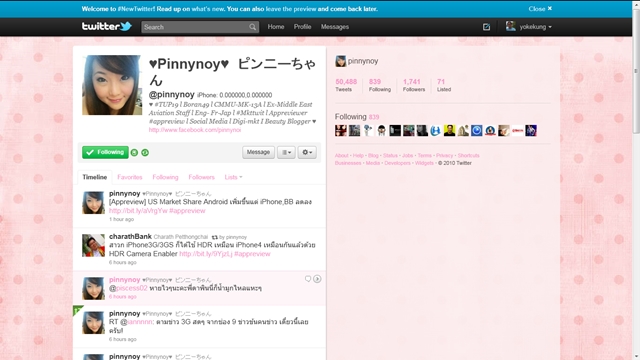Open the gear actions dropdown
Viewport: 640px width, 360px height.
pos(307,152)
